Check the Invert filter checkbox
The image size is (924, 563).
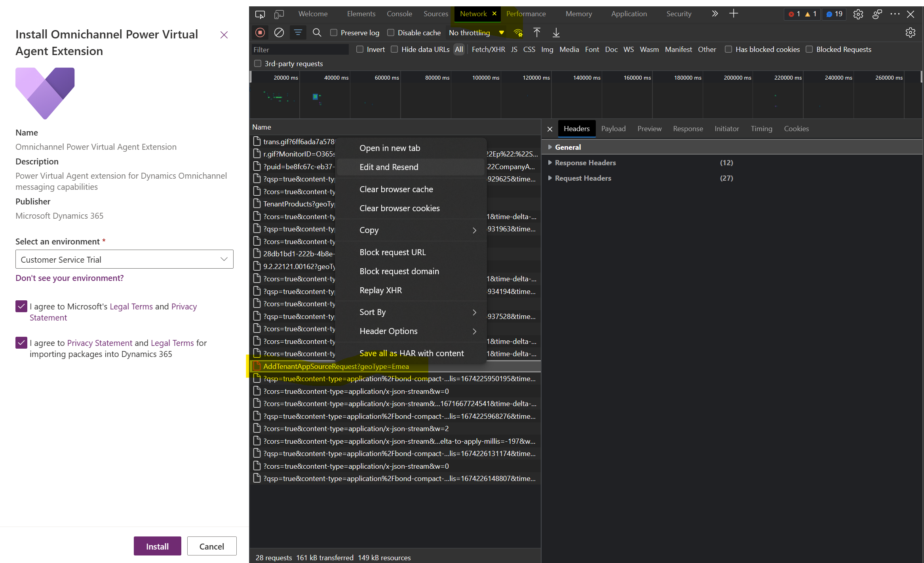point(360,50)
